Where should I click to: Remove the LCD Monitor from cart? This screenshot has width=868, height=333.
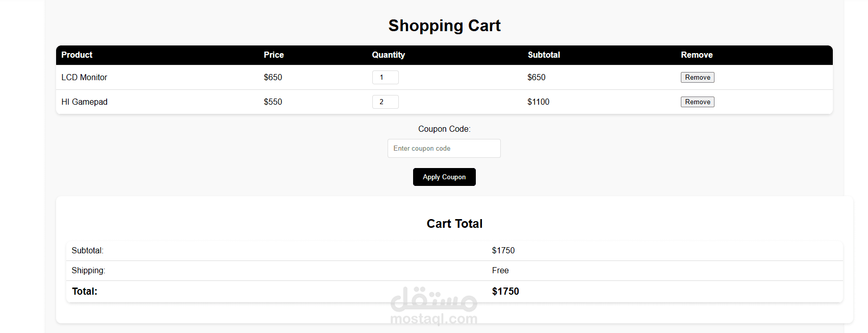697,78
